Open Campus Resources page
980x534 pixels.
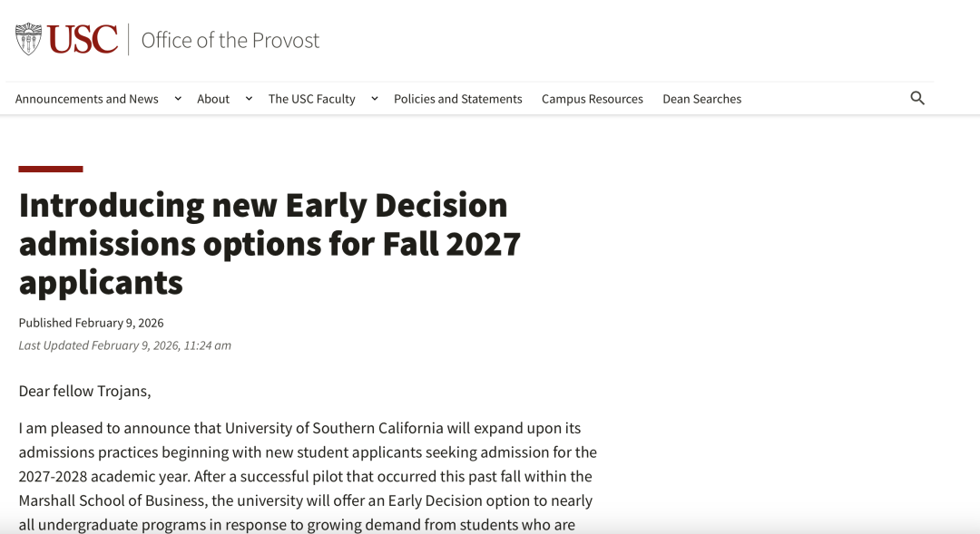[593, 99]
